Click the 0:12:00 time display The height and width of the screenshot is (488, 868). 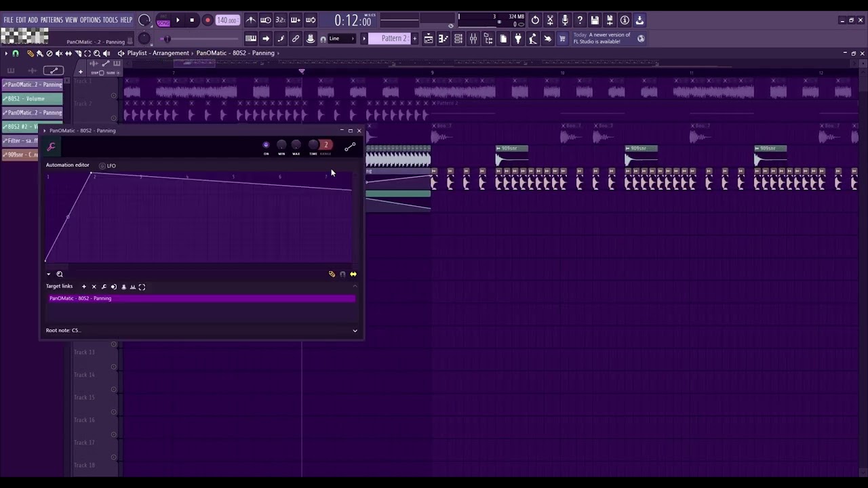(x=353, y=21)
